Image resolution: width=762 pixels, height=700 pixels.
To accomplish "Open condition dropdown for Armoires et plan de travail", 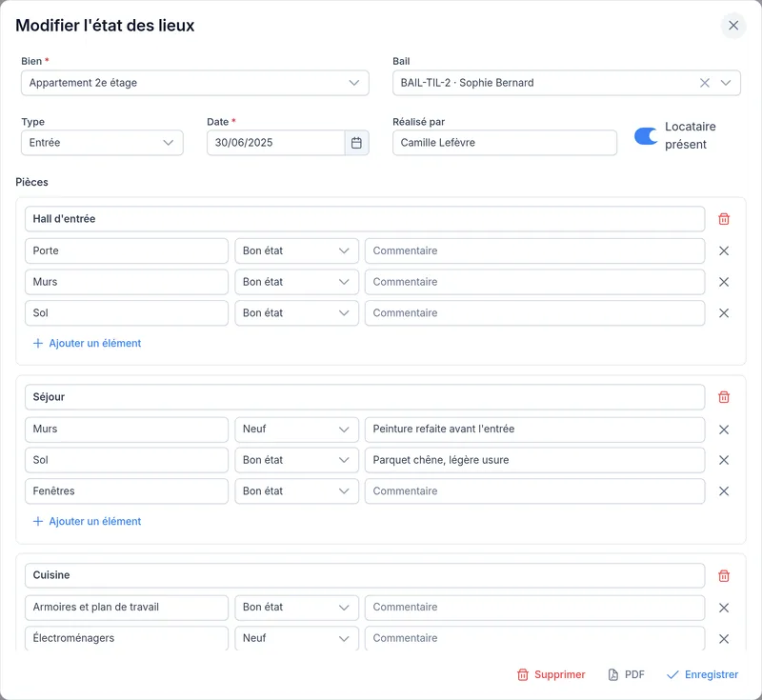I will tap(296, 608).
